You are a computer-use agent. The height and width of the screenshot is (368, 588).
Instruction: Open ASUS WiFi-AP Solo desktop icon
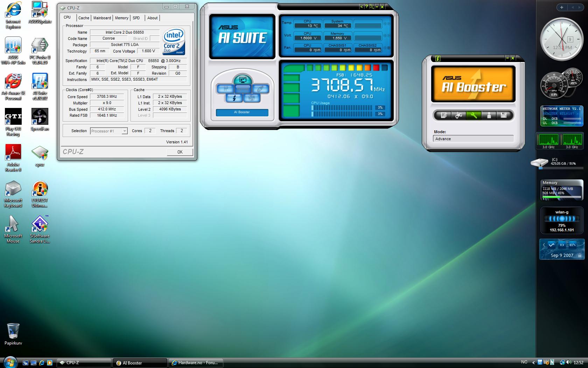pos(13,51)
